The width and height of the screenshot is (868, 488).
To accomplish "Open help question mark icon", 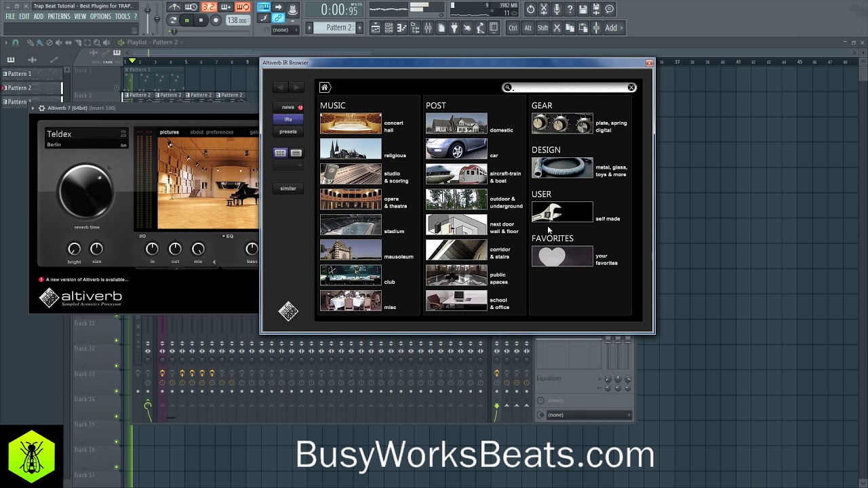I will (570, 9).
